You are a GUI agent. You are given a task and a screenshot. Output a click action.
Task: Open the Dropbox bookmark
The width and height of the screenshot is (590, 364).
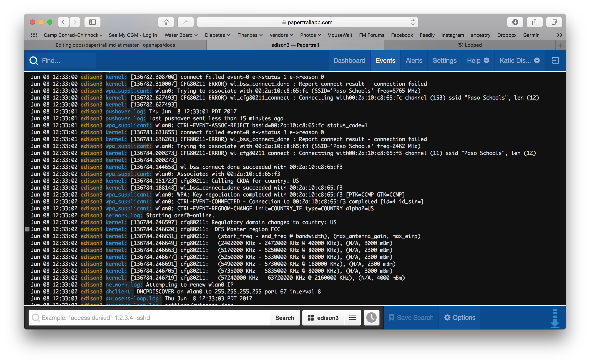pyautogui.click(x=507, y=35)
